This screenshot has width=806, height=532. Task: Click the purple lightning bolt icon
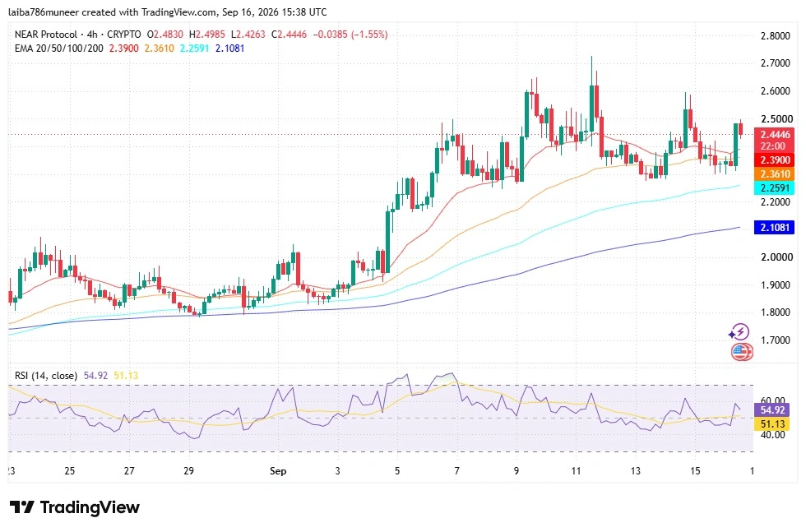[x=739, y=332]
